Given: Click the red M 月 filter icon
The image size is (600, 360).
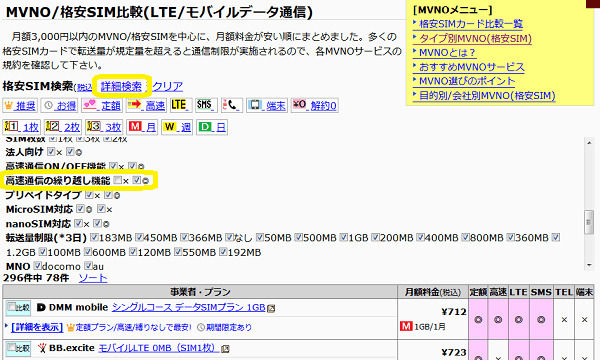Looking at the screenshot, I should tap(142, 127).
